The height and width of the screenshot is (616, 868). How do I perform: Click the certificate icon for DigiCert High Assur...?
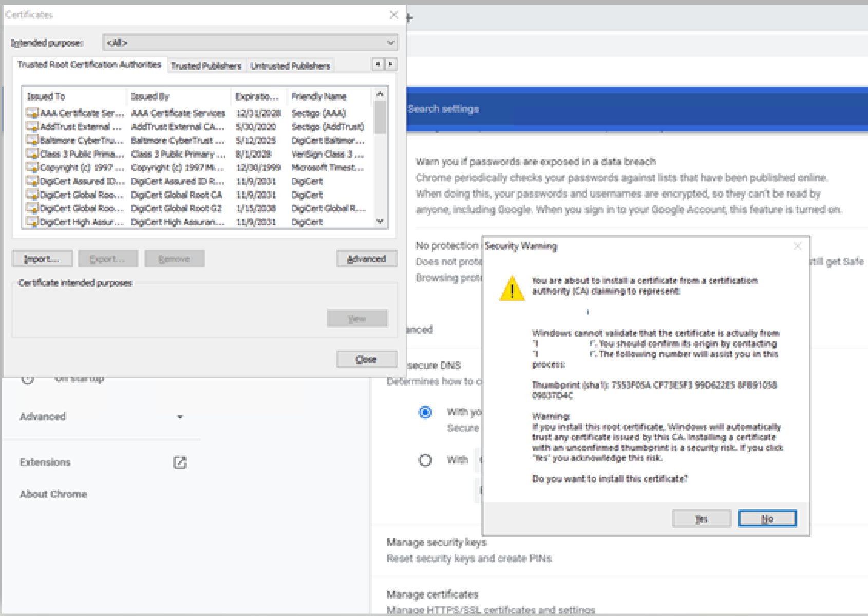(x=33, y=222)
